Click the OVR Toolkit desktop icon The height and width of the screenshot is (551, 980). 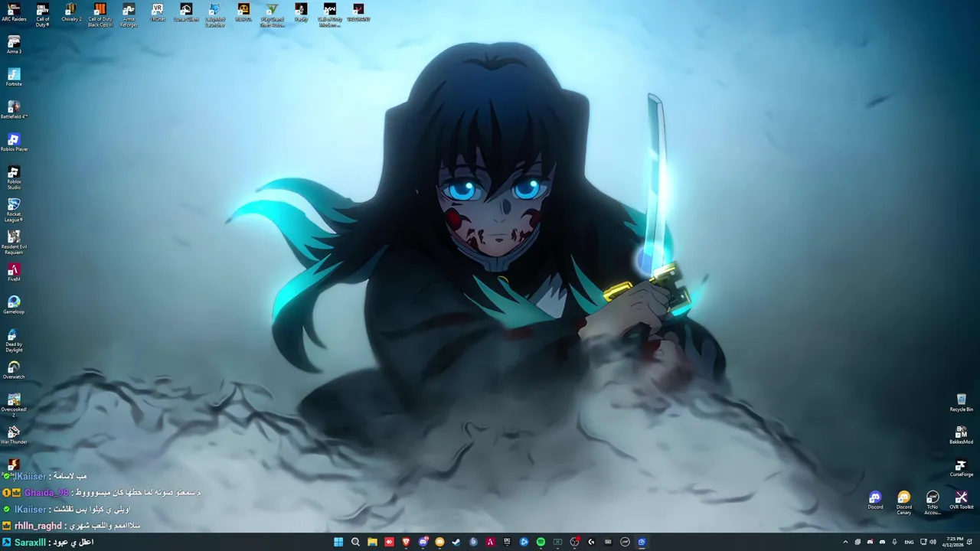962,500
